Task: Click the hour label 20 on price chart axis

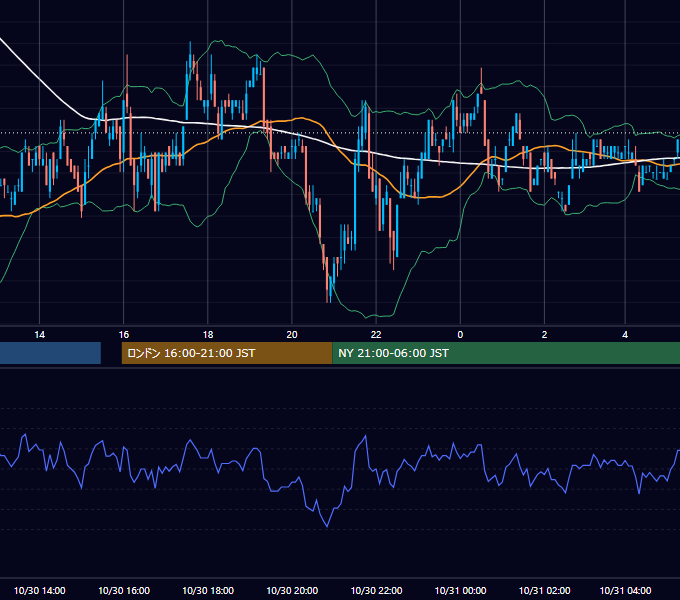Action: click(x=292, y=335)
